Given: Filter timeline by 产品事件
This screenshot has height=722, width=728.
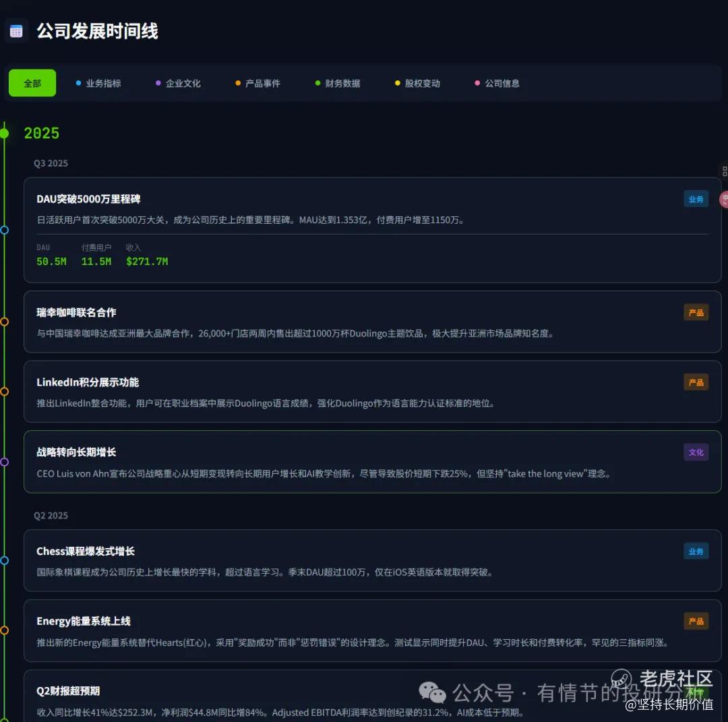Looking at the screenshot, I should [257, 83].
